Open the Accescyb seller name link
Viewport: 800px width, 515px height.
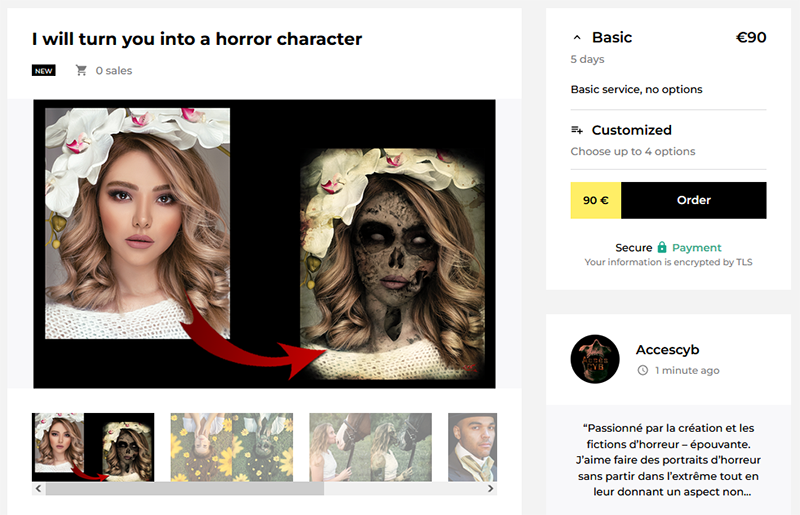click(667, 350)
